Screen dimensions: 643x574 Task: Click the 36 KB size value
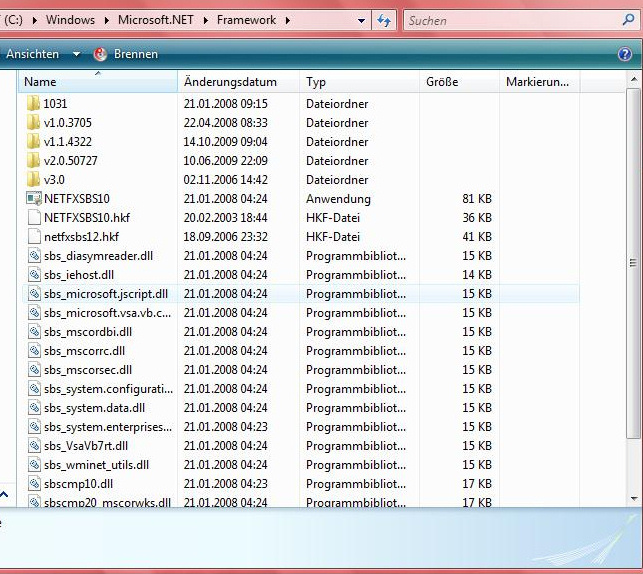pyautogui.click(x=477, y=217)
